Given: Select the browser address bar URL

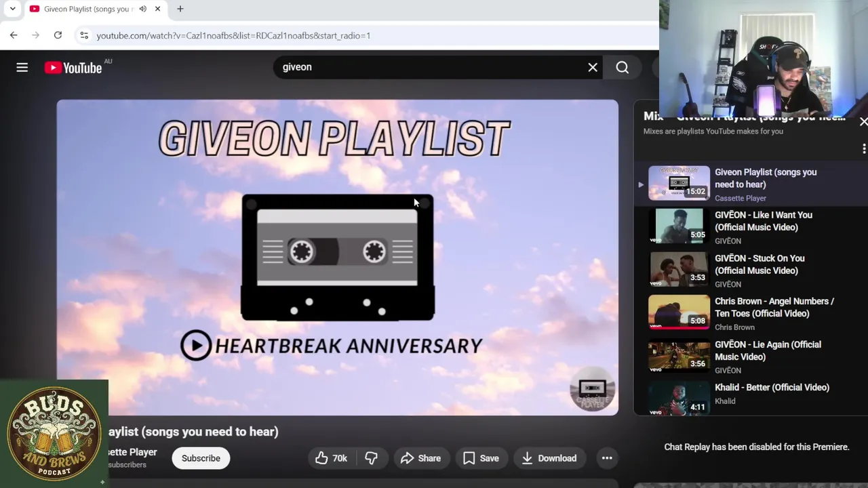Looking at the screenshot, I should click(233, 35).
